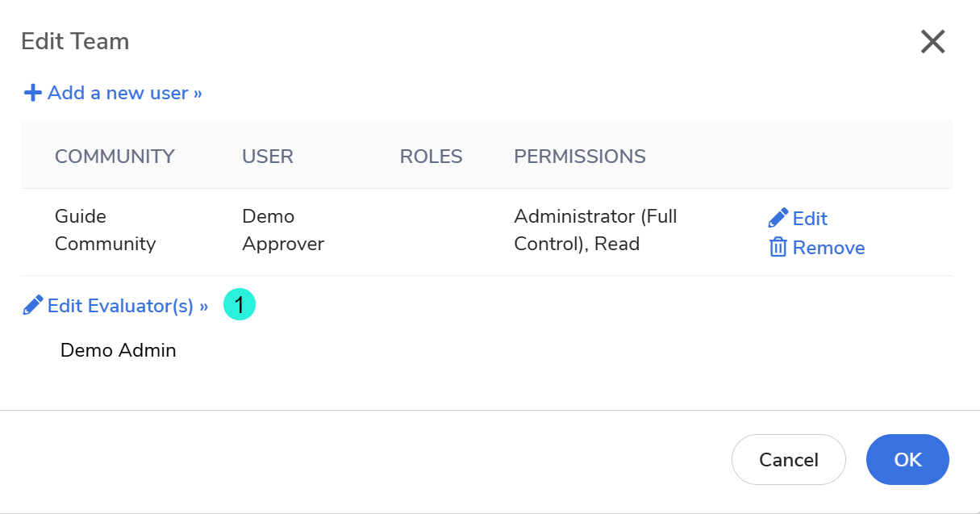This screenshot has height=514, width=980.
Task: Open the 'Edit Evaluator(s) »' link
Action: coord(127,306)
